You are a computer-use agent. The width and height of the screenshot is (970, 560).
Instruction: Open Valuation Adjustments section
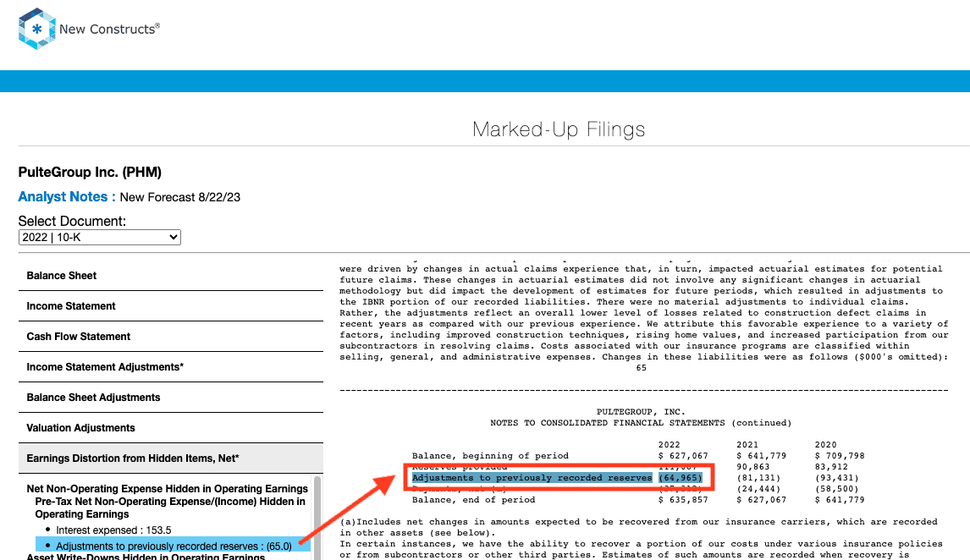pos(171,428)
